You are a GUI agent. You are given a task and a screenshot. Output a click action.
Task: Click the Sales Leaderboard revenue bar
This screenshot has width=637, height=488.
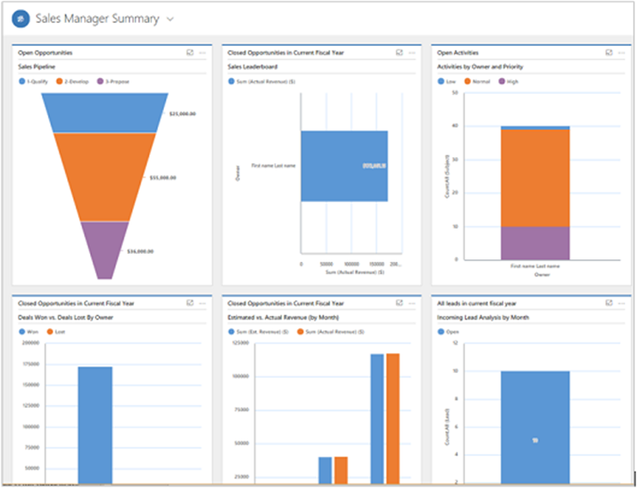click(344, 166)
